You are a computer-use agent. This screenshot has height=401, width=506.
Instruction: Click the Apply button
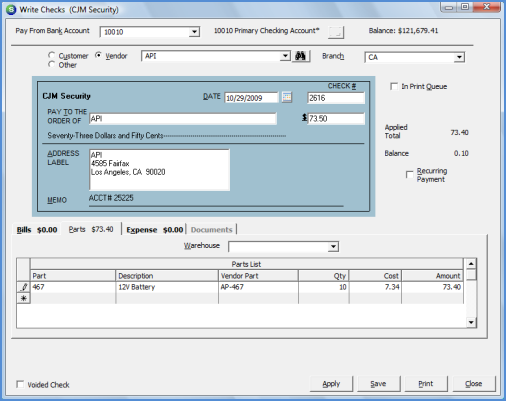331,384
